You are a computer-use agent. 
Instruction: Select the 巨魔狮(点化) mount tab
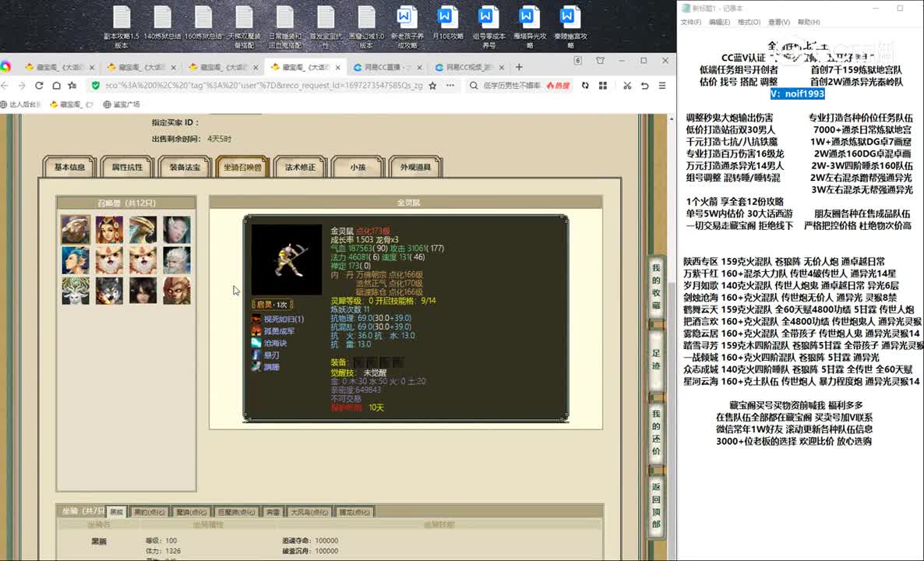[x=236, y=511]
